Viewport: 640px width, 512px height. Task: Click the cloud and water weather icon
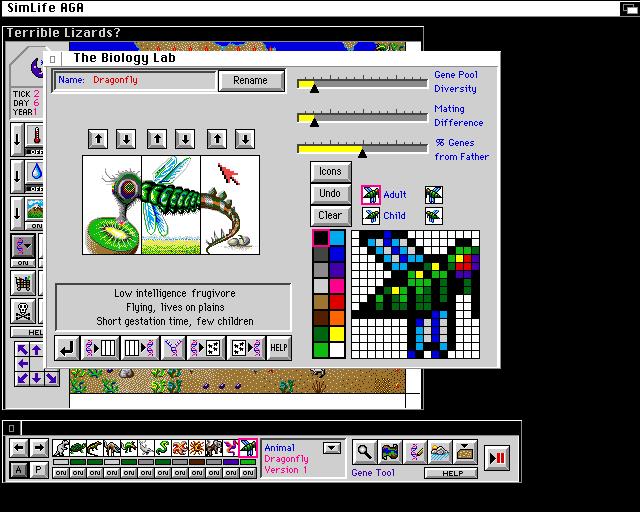click(440, 451)
